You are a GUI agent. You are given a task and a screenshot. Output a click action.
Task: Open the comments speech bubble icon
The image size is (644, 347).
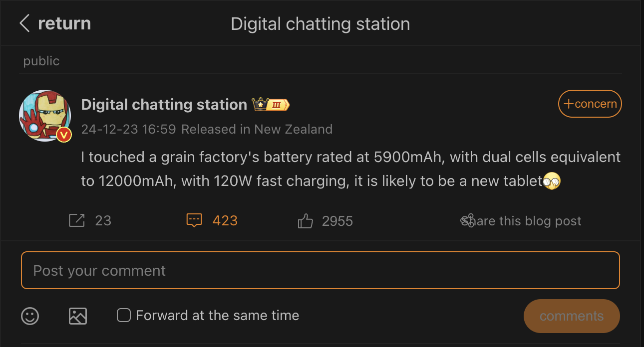tap(194, 220)
